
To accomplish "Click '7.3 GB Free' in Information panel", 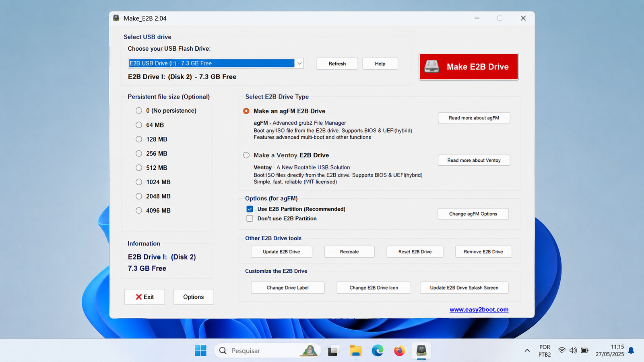I will point(147,268).
